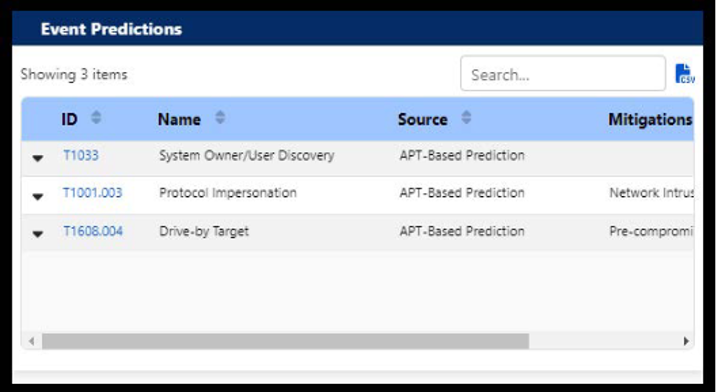Open the T1001.003 technique link

(x=92, y=193)
